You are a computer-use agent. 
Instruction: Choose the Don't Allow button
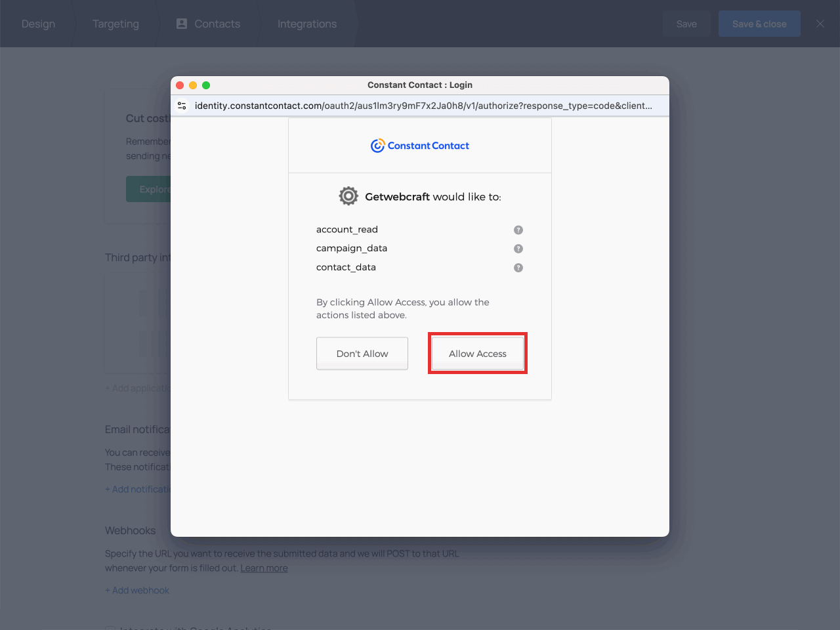point(362,354)
